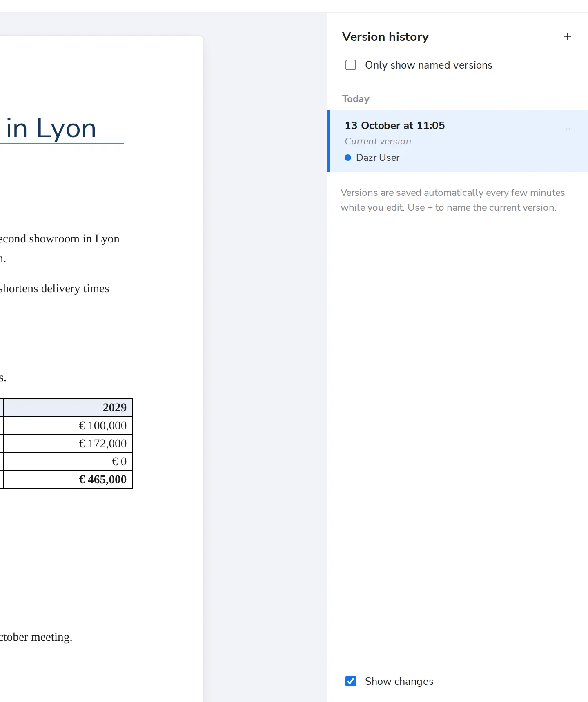This screenshot has width=588, height=702.
Task: Enable Only show named versions checkbox
Action: [x=351, y=65]
